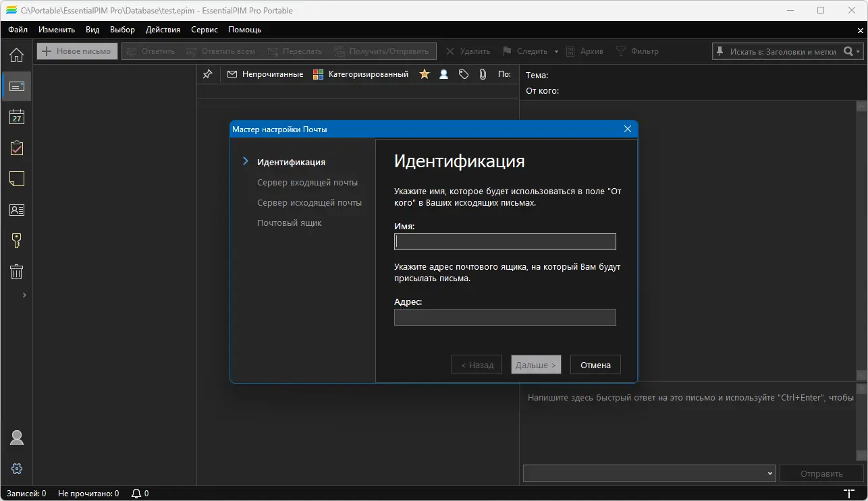Screen dimensions: 868x501
Task: Select Идентификация step in wizard
Action: coord(291,162)
